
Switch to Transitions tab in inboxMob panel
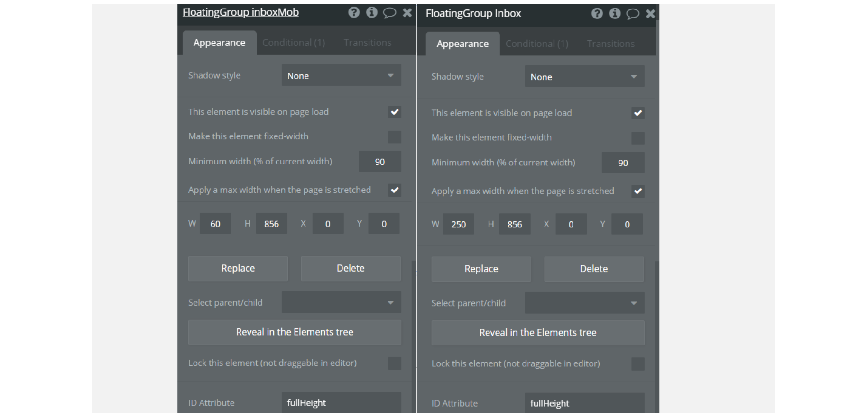pos(368,43)
